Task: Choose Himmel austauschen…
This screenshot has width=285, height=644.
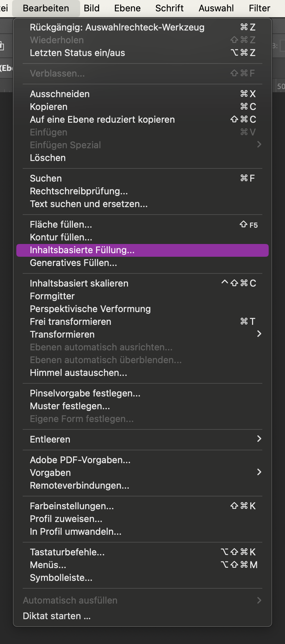Action: tap(78, 373)
